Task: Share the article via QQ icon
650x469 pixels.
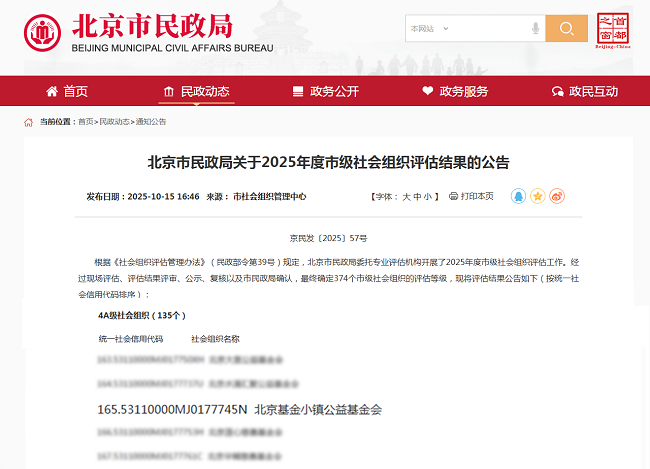Action: (x=518, y=196)
